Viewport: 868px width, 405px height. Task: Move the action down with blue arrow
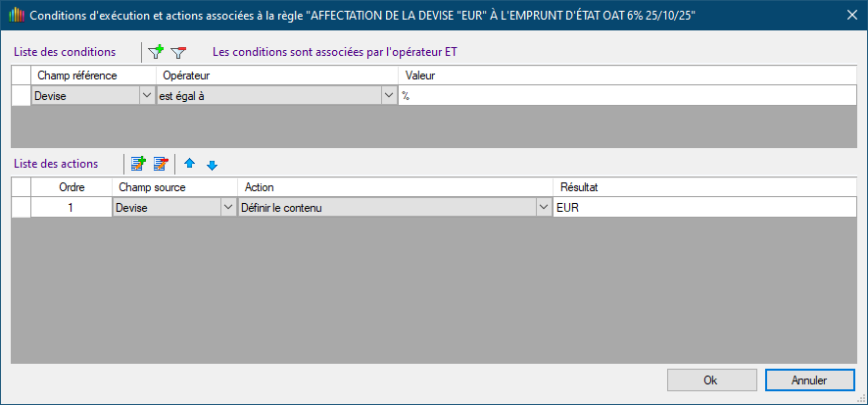[x=212, y=164]
